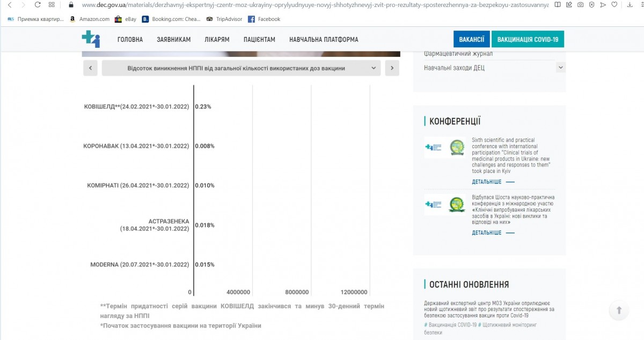644x340 pixels.
Task: Click the Sixth scientific conference text
Action: tap(511, 156)
